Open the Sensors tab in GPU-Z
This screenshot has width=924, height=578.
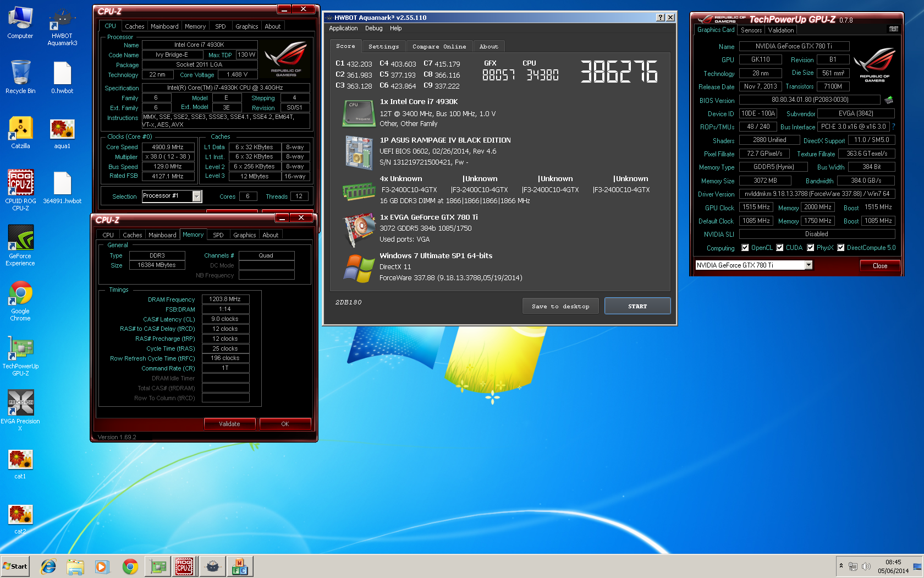(x=751, y=30)
